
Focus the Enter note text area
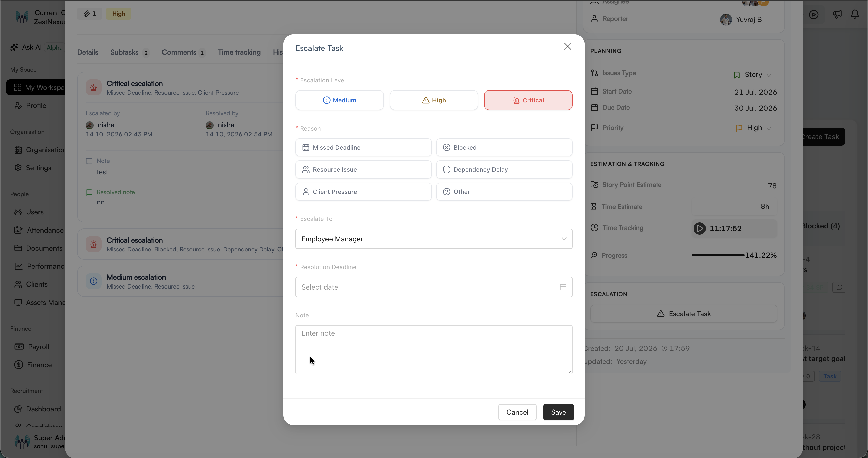(x=434, y=350)
